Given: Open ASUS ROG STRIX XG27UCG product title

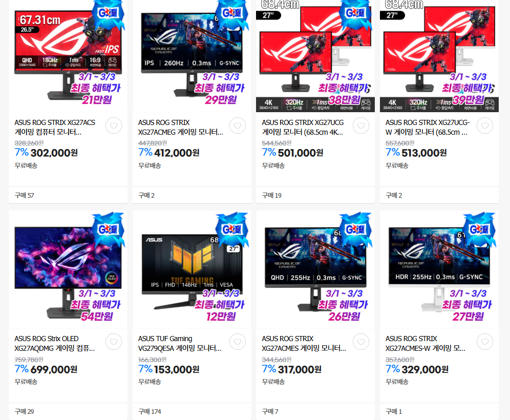Looking at the screenshot, I should (303, 127).
